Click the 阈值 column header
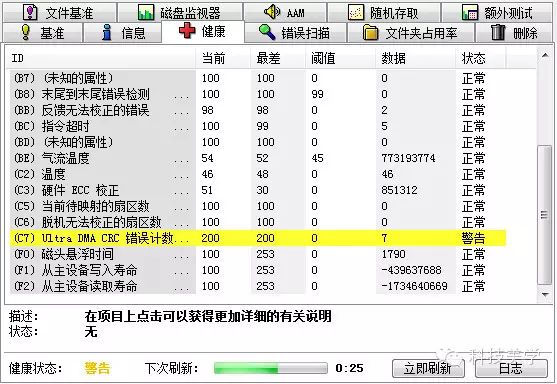This screenshot has height=384, width=557. tap(340, 58)
